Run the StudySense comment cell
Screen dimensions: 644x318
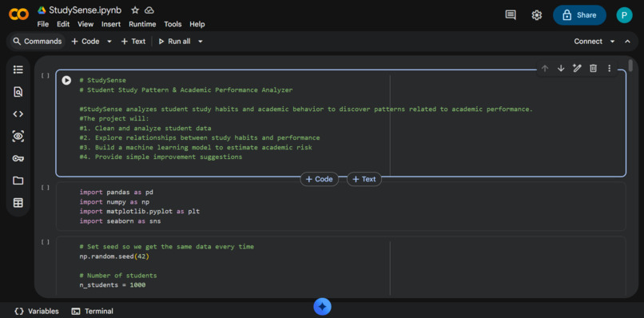(x=66, y=80)
